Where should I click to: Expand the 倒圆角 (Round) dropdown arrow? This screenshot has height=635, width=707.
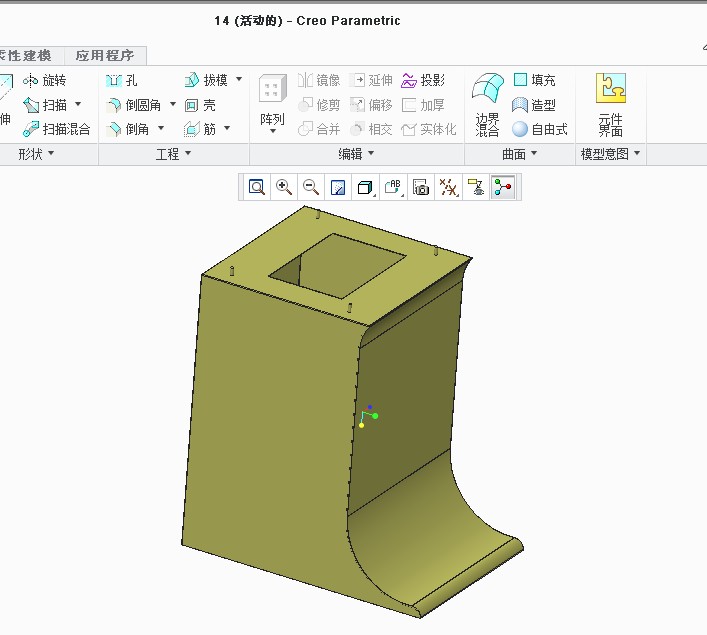[x=172, y=105]
